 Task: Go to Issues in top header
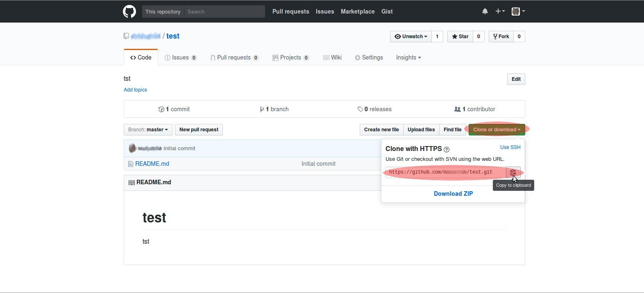[x=325, y=11]
